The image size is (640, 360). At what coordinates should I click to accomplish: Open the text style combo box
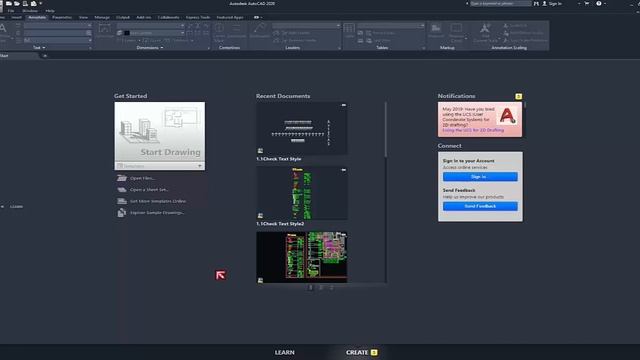[x=58, y=25]
